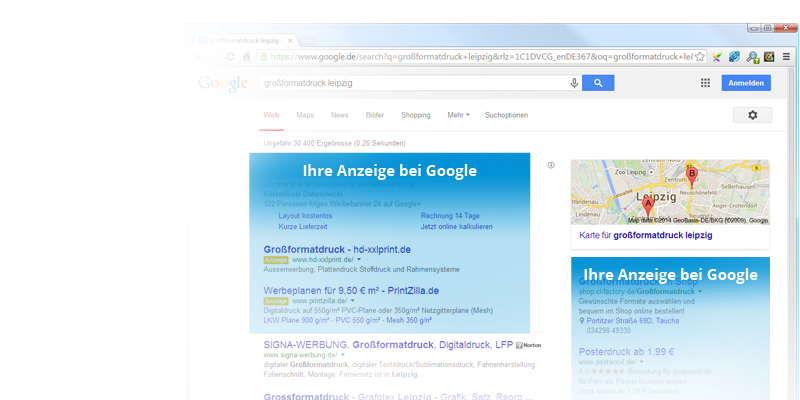Open Karte für großformatdruck leipzig link
Image resolution: width=800 pixels, height=400 pixels.
coord(645,235)
